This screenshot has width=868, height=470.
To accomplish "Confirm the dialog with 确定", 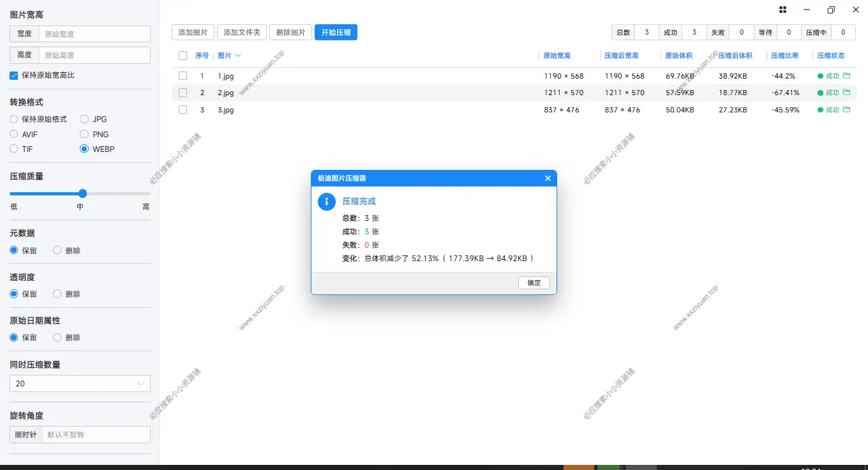I will [534, 283].
